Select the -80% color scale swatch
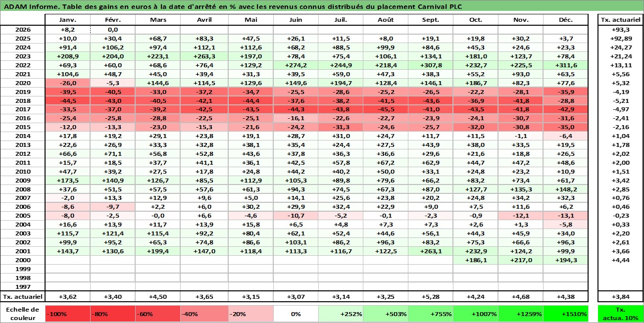Image resolution: width=644 pixels, height=323 pixels. pyautogui.click(x=113, y=314)
